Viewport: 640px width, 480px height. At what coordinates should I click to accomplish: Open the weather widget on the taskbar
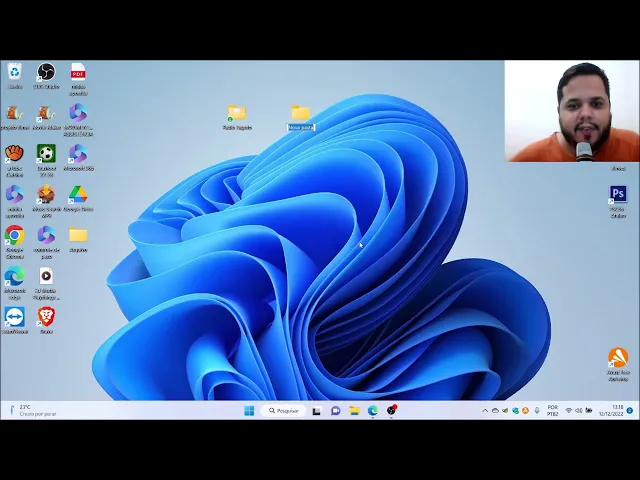[33, 410]
